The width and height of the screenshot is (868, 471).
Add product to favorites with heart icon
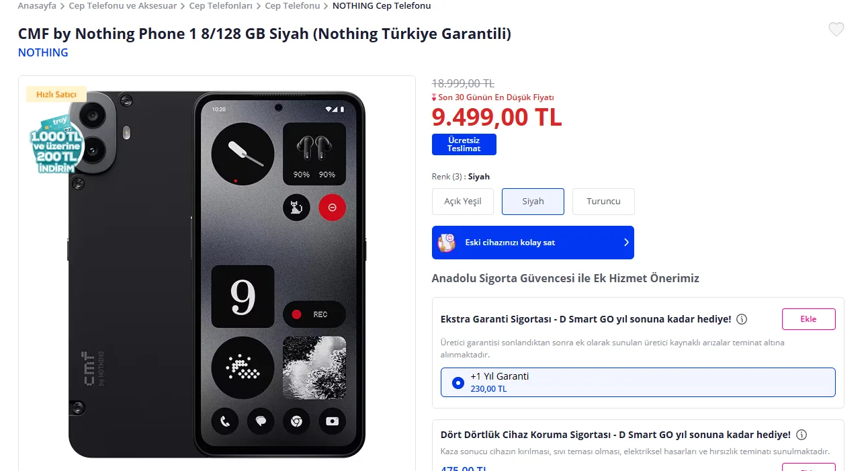836,30
